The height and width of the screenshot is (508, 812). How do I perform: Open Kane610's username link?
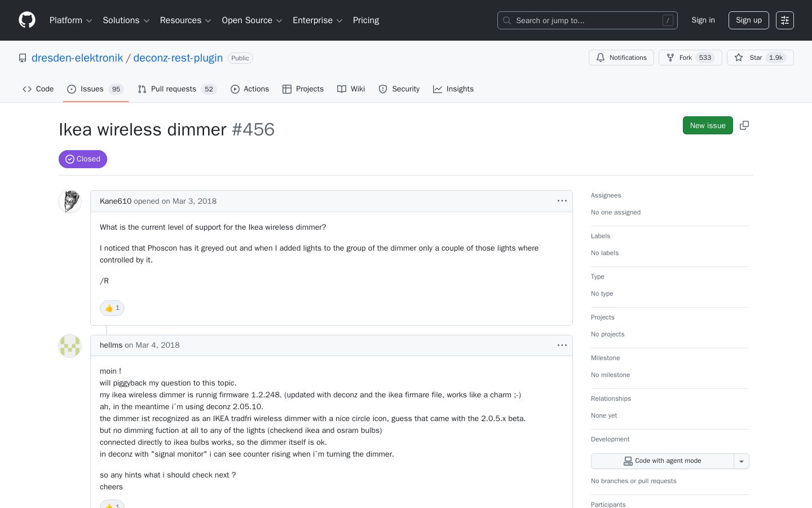(116, 201)
